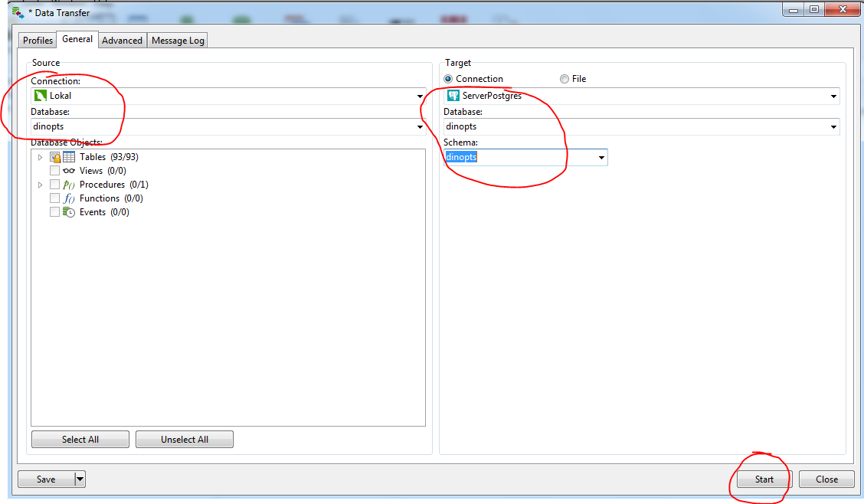Click the Events clock icon in the tree
This screenshot has height=504, width=864.
(67, 212)
